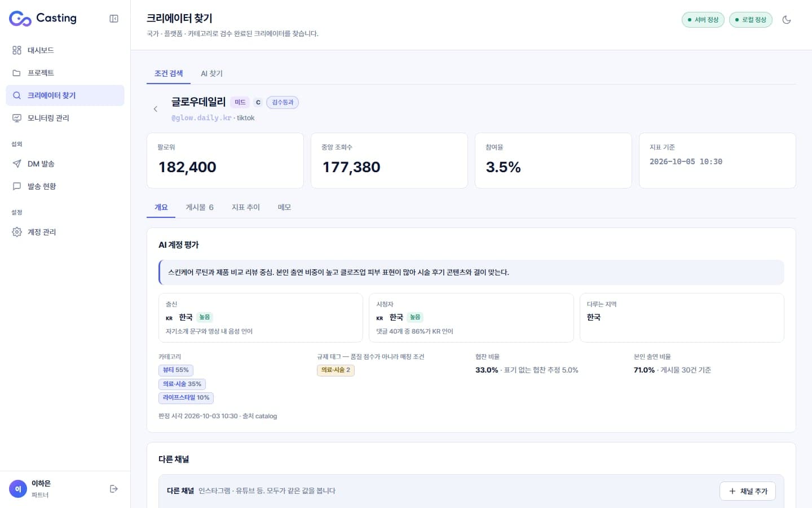Click the 대시보드 grid icon
The width and height of the screenshot is (812, 508).
click(17, 50)
